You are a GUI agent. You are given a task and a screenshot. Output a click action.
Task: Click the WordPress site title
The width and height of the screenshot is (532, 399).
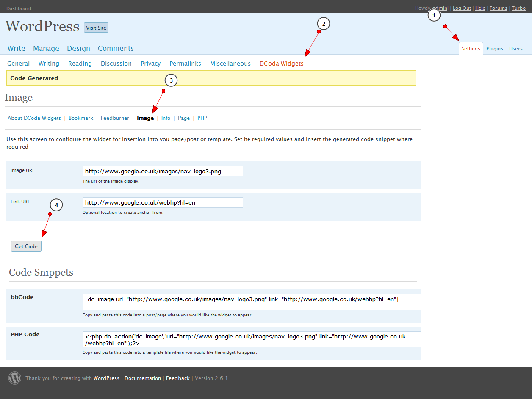[42, 26]
